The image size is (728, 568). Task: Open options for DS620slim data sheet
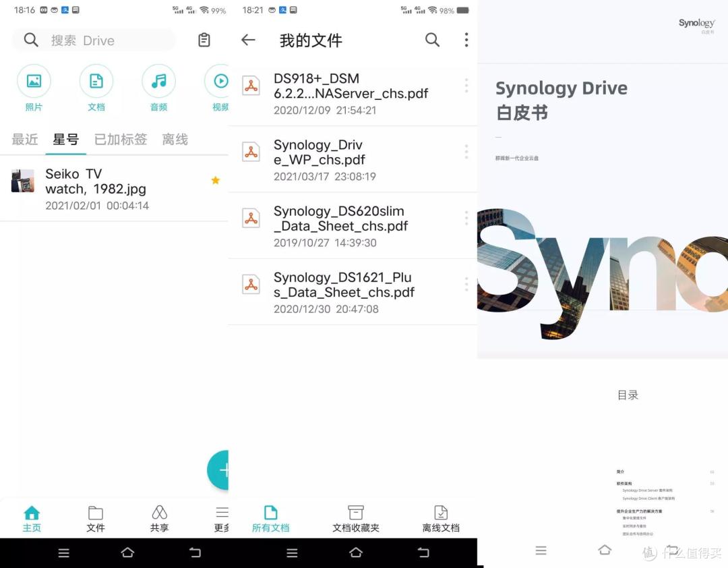[466, 218]
